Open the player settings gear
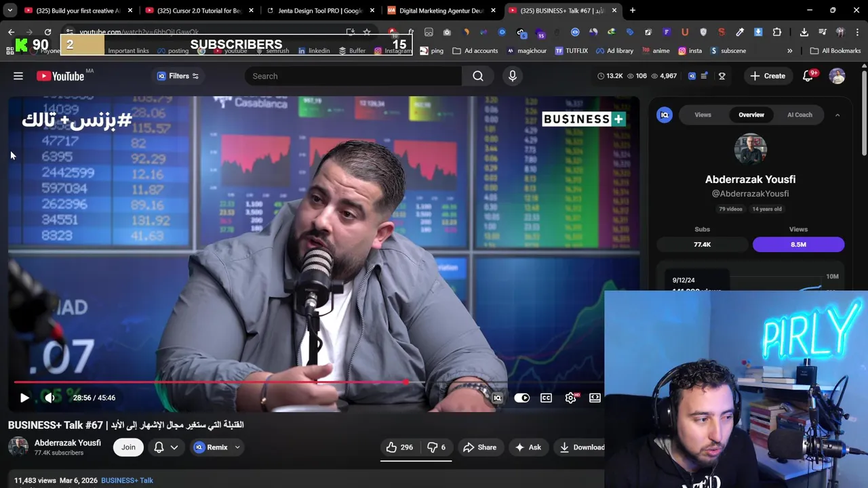This screenshot has width=868, height=488. (x=571, y=398)
